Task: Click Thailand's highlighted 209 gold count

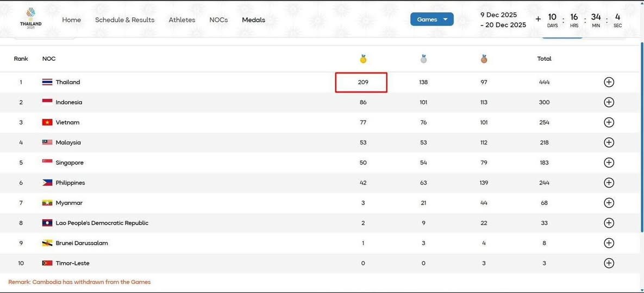Action: (362, 82)
